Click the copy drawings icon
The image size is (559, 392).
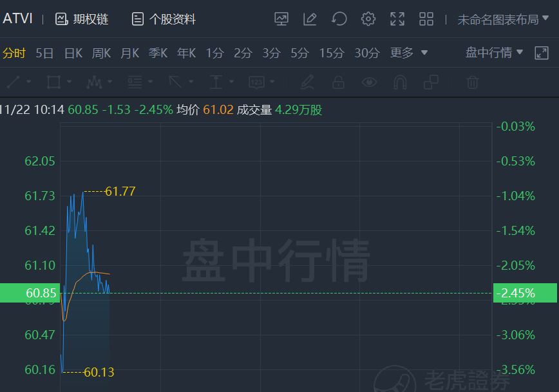(431, 82)
